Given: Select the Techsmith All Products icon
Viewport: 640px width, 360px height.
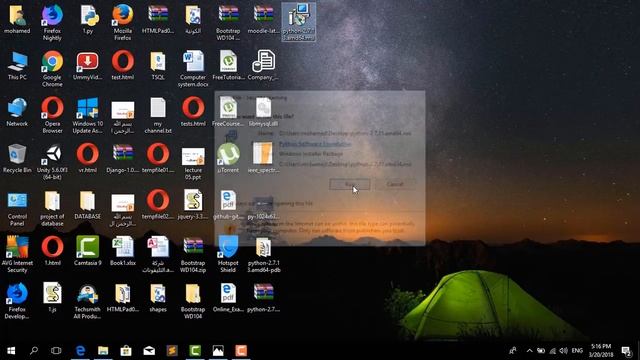Looking at the screenshot, I should (x=87, y=301).
